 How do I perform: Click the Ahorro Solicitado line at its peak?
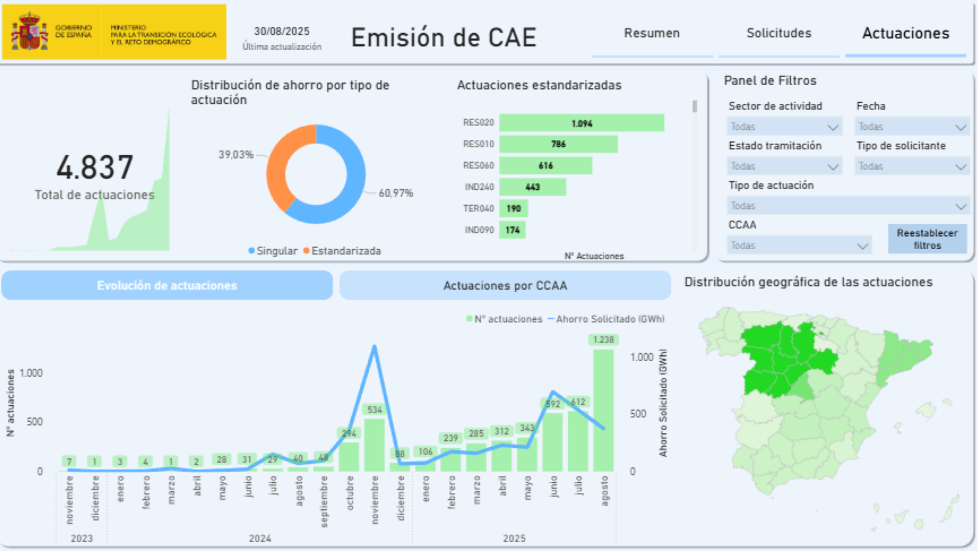375,345
